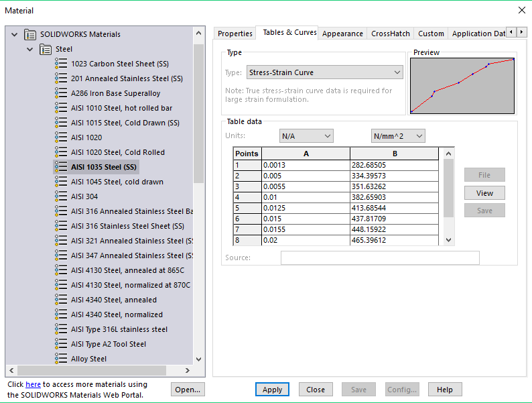The width and height of the screenshot is (532, 403).
Task: Click the AISI 1020 material icon
Action: pos(61,137)
